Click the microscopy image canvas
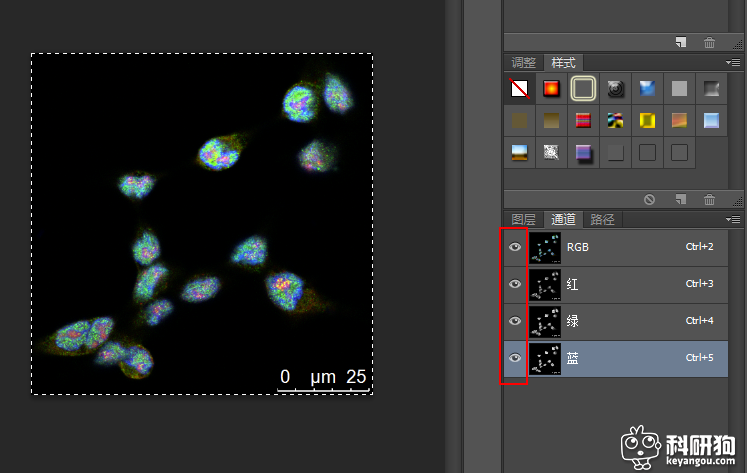Screen dimensions: 747x473 [x=202, y=224]
